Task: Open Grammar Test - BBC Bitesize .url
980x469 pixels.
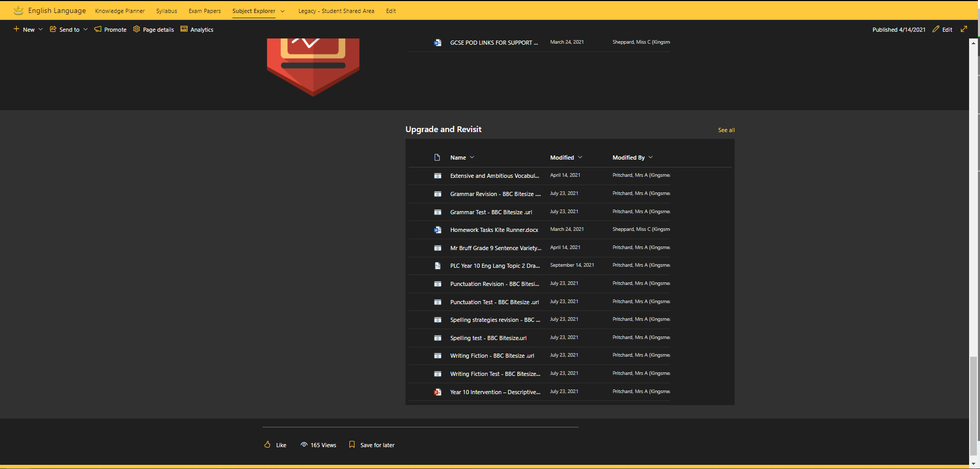Action: [491, 212]
